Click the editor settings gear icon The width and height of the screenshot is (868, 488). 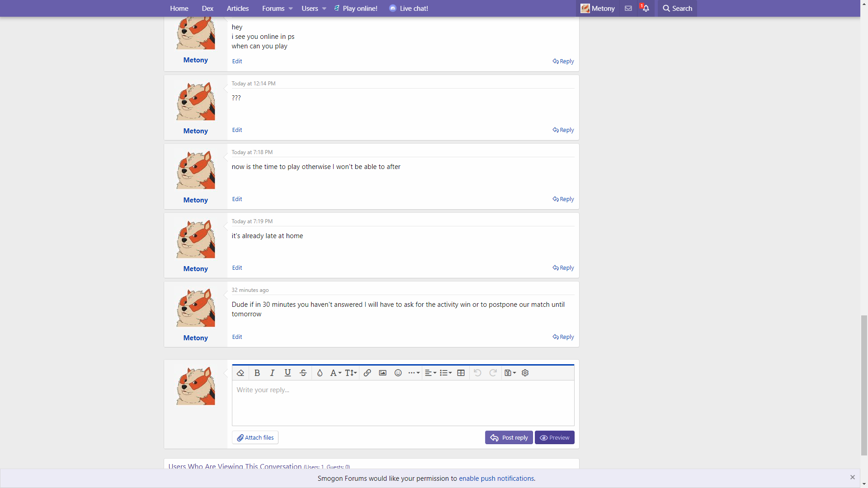coord(525,373)
